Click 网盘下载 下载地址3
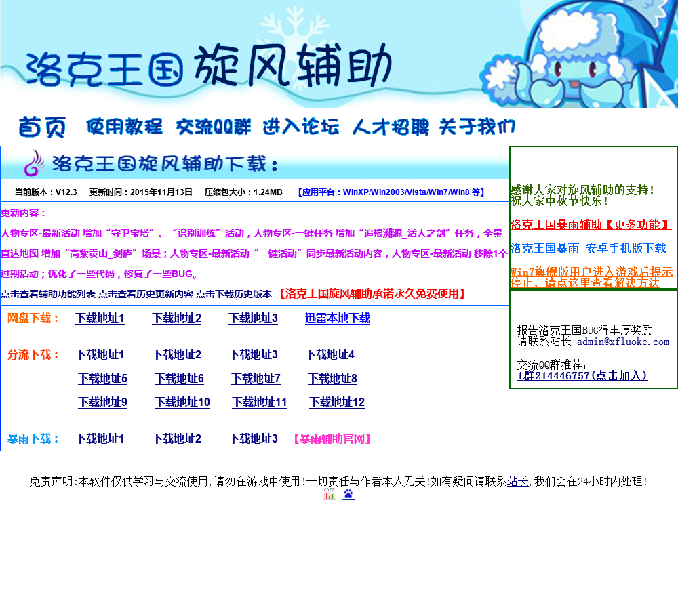The width and height of the screenshot is (678, 616). [x=253, y=318]
